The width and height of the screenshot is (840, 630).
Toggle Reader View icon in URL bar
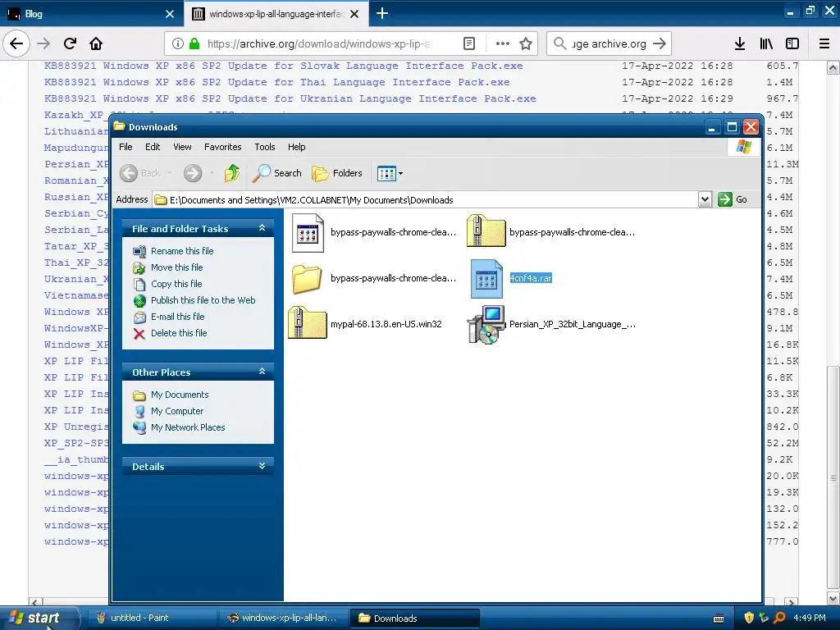(x=468, y=43)
